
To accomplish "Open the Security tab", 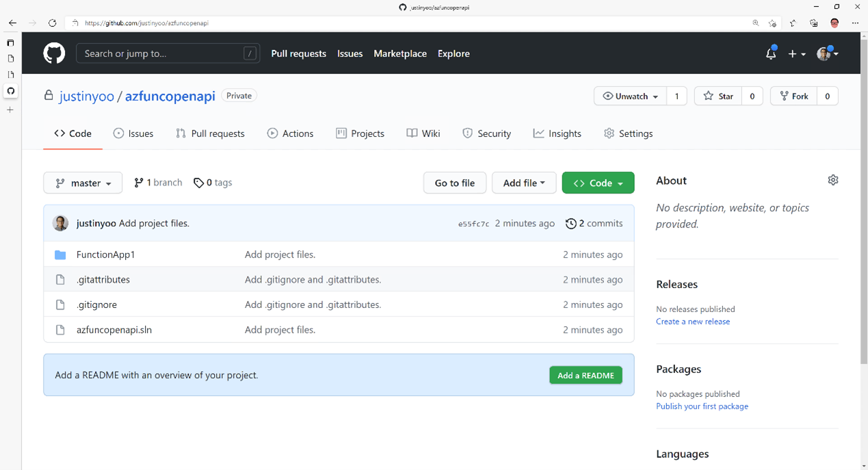I will (x=487, y=133).
